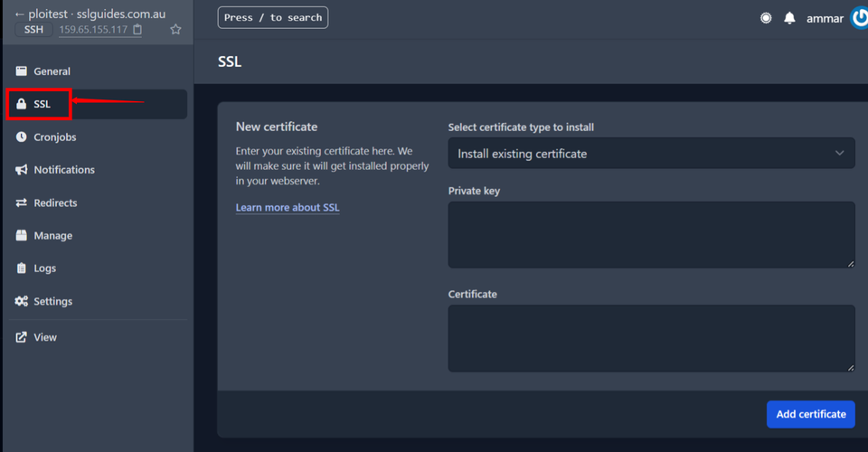Click the lock icon beside SSL

click(x=22, y=104)
